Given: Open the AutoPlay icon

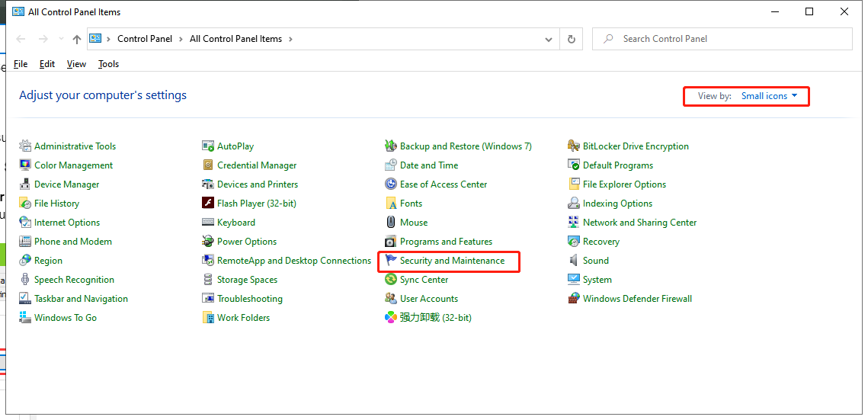Looking at the screenshot, I should (208, 146).
